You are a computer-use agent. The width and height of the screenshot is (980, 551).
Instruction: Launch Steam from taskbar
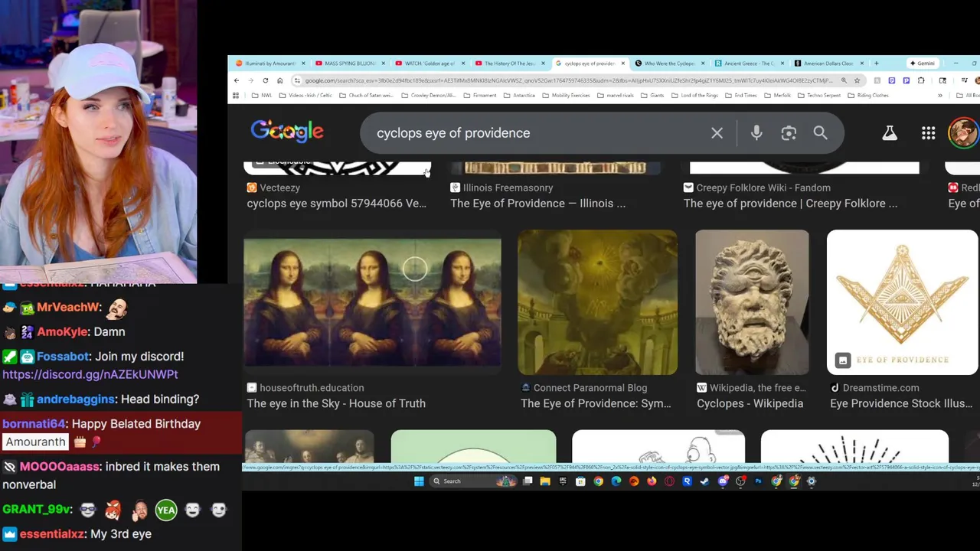(704, 481)
